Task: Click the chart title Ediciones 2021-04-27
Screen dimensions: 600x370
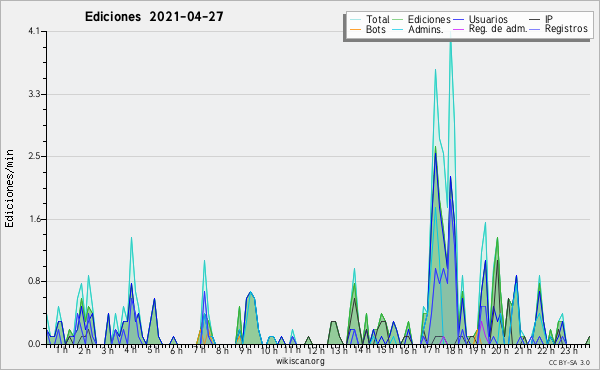Action: click(154, 17)
